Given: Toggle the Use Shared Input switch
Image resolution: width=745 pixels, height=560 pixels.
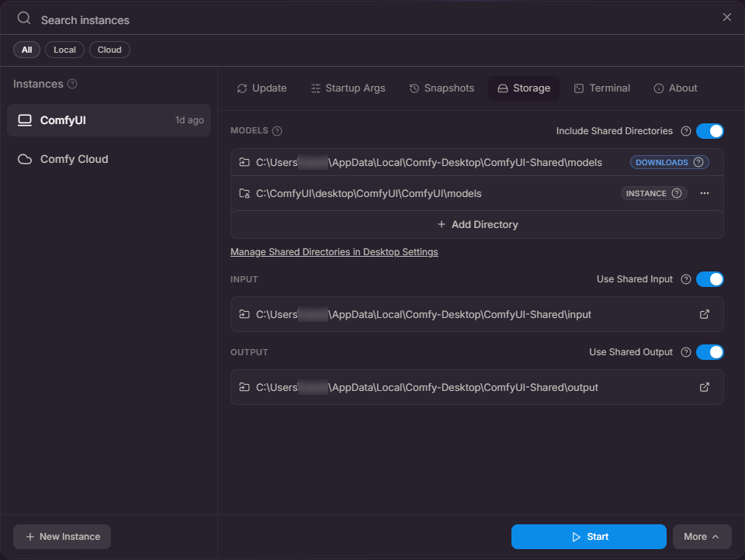Looking at the screenshot, I should coord(710,279).
